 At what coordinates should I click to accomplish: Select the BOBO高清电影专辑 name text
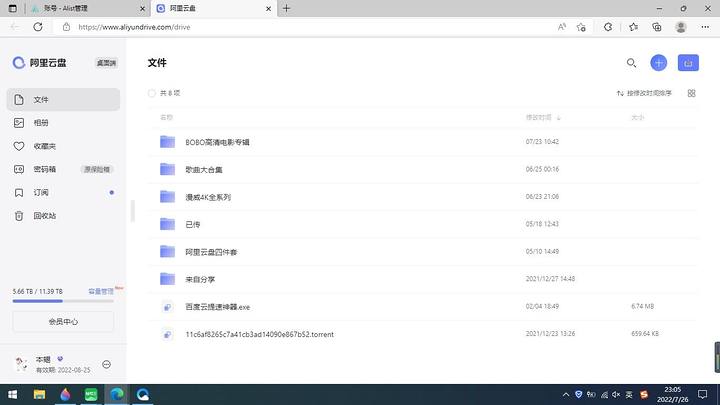tap(217, 142)
